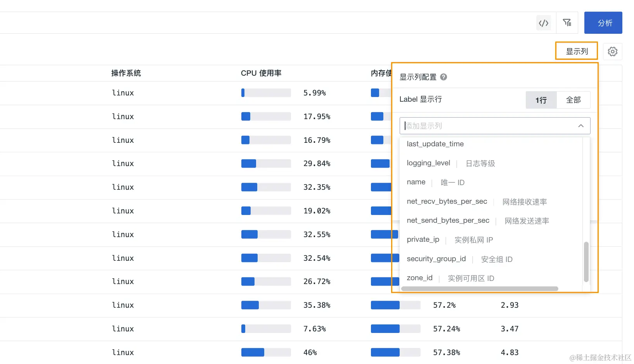634x364 pixels.
Task: Click the 16.79% CPU value
Action: [x=317, y=140]
